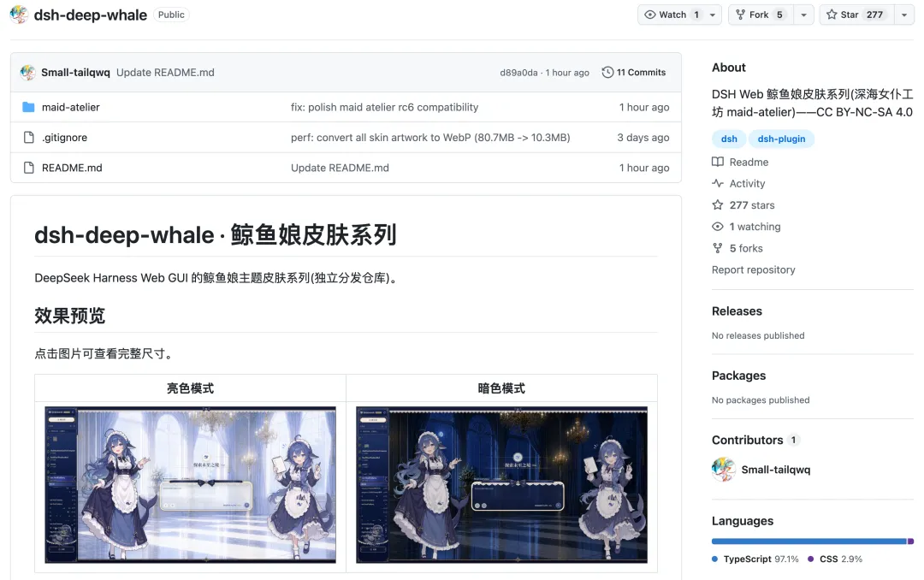Screen dimensions: 924x580
Task: Open README.md row's 'Update README.md' commit
Action: (340, 168)
